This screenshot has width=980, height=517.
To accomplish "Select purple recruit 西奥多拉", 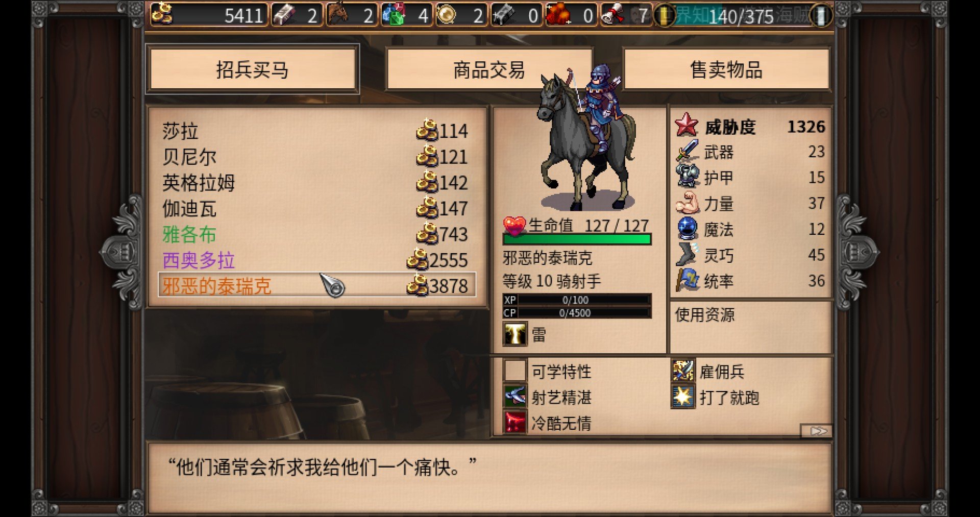I will coord(315,260).
